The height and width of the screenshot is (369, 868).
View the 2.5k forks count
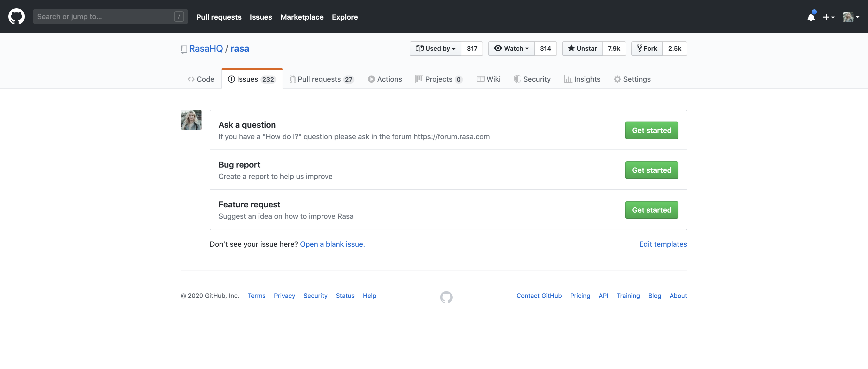point(675,49)
